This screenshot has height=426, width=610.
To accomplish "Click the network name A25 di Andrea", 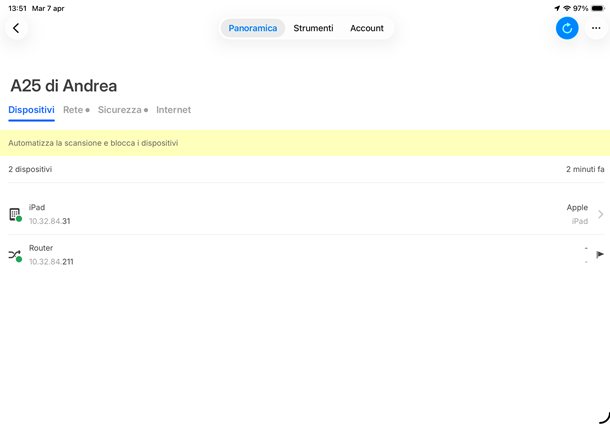I will (x=63, y=86).
